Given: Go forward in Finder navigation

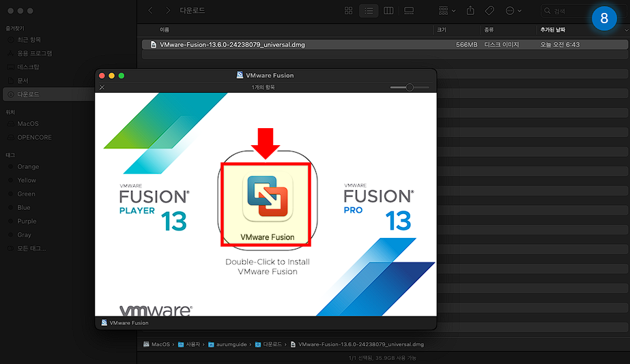Looking at the screenshot, I should click(168, 10).
